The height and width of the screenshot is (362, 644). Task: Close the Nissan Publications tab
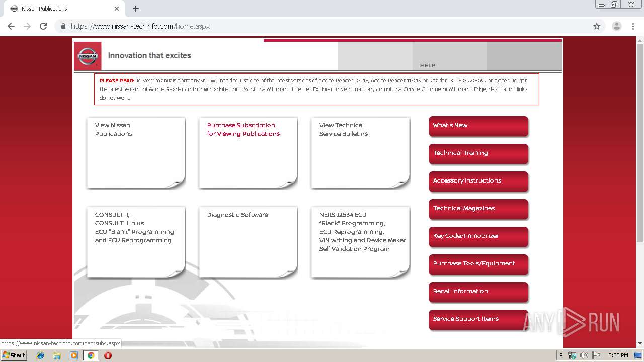(117, 9)
